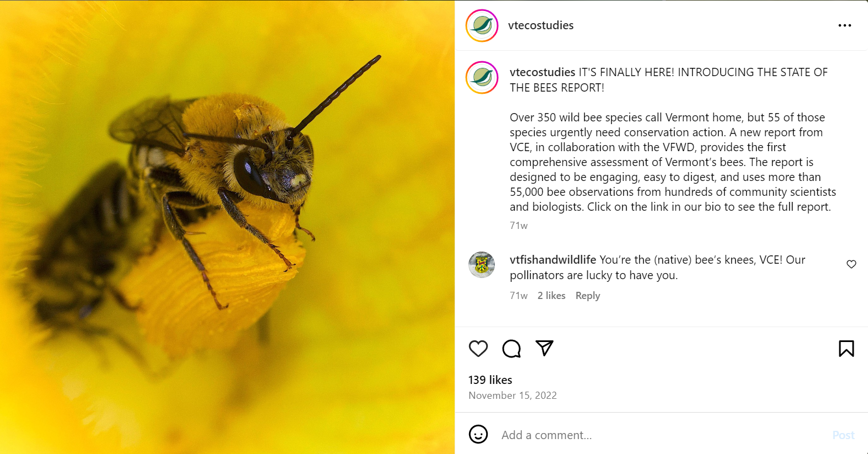This screenshot has height=454, width=868.
Task: View the vtfishandwildlife profile avatar
Action: click(x=482, y=265)
